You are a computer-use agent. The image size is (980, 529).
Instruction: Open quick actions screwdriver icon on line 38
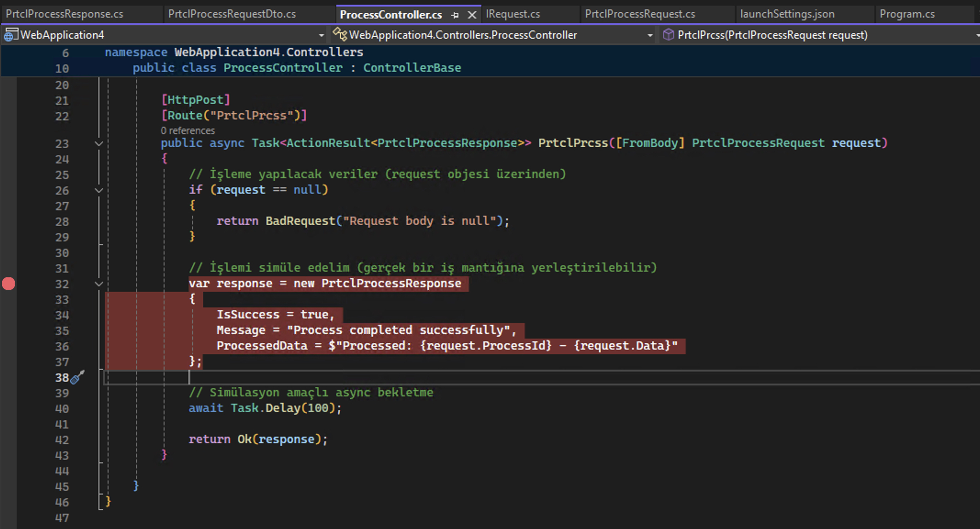click(77, 377)
